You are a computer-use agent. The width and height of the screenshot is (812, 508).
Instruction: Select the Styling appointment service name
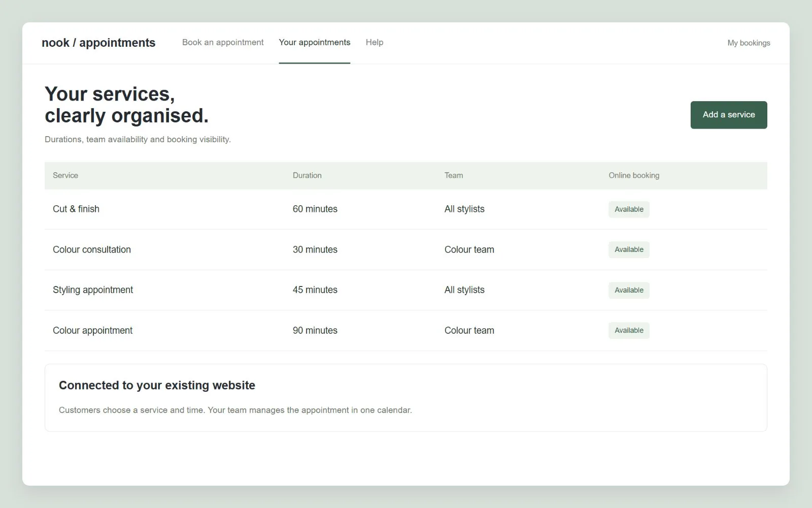click(x=93, y=290)
